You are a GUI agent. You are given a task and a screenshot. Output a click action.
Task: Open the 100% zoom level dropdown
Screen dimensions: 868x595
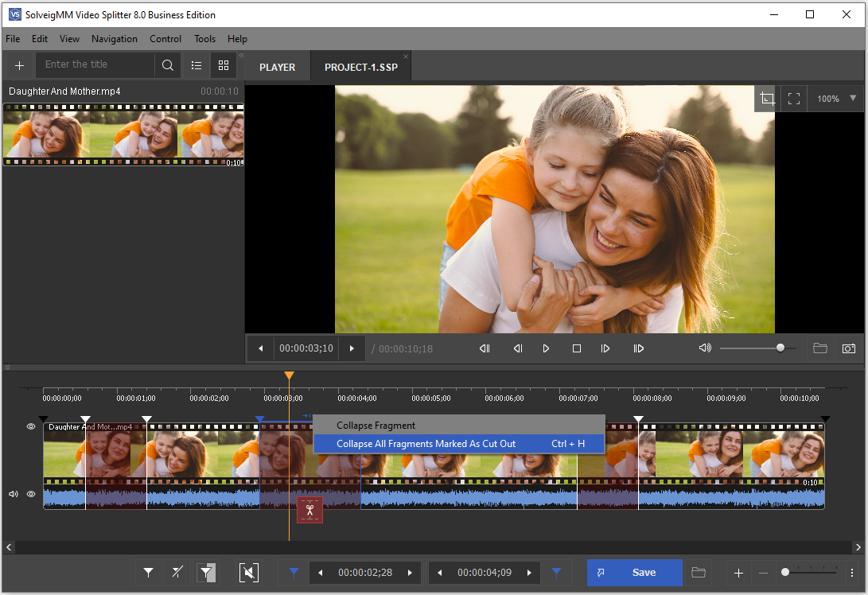pyautogui.click(x=835, y=98)
